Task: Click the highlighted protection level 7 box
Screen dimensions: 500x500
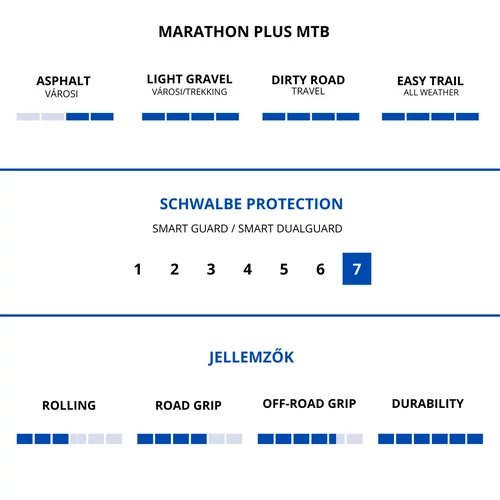Action: click(357, 269)
